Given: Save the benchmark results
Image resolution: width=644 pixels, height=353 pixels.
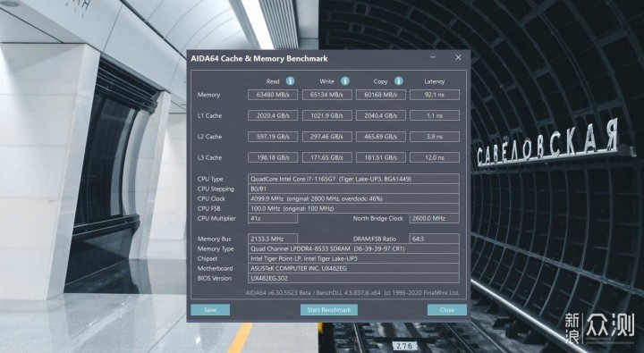Looking at the screenshot, I should click(x=210, y=310).
